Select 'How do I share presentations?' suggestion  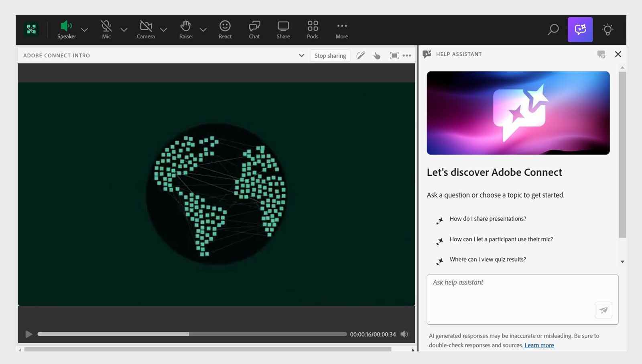[x=488, y=219]
